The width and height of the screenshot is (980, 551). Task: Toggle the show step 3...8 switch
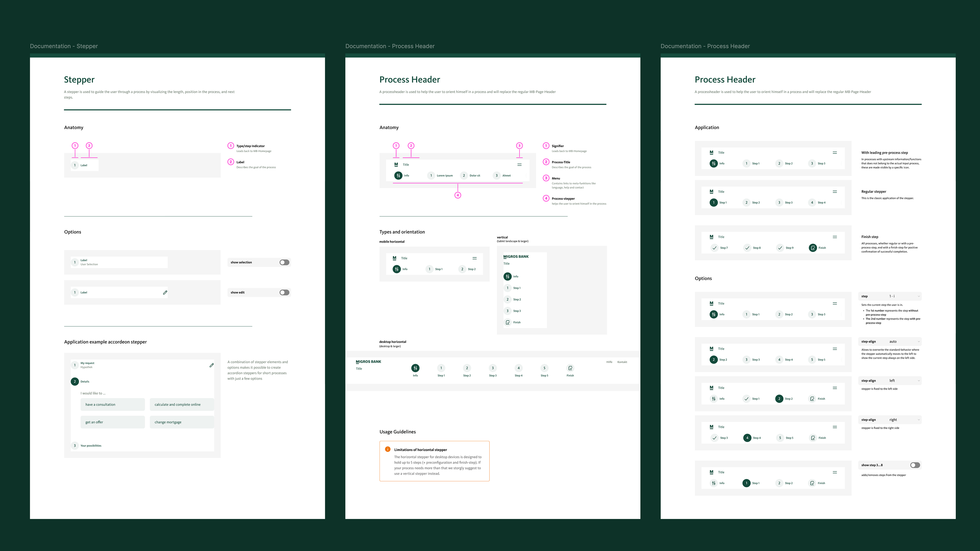click(915, 465)
